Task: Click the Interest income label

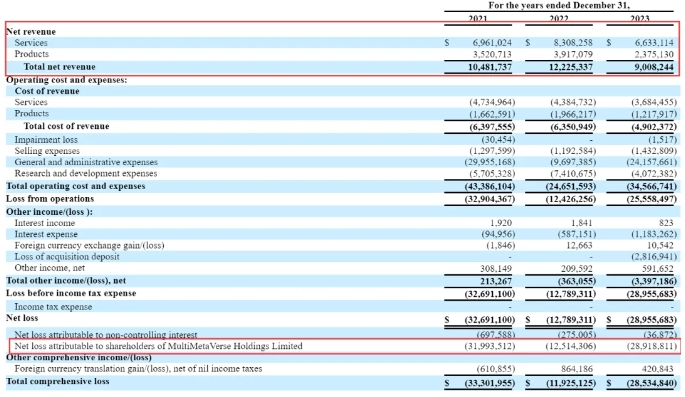Action: [45, 223]
